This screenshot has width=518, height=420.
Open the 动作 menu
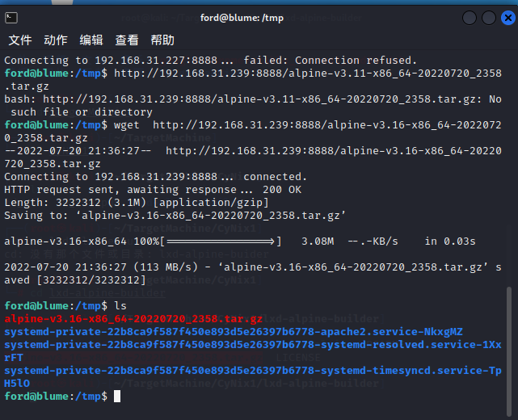56,40
